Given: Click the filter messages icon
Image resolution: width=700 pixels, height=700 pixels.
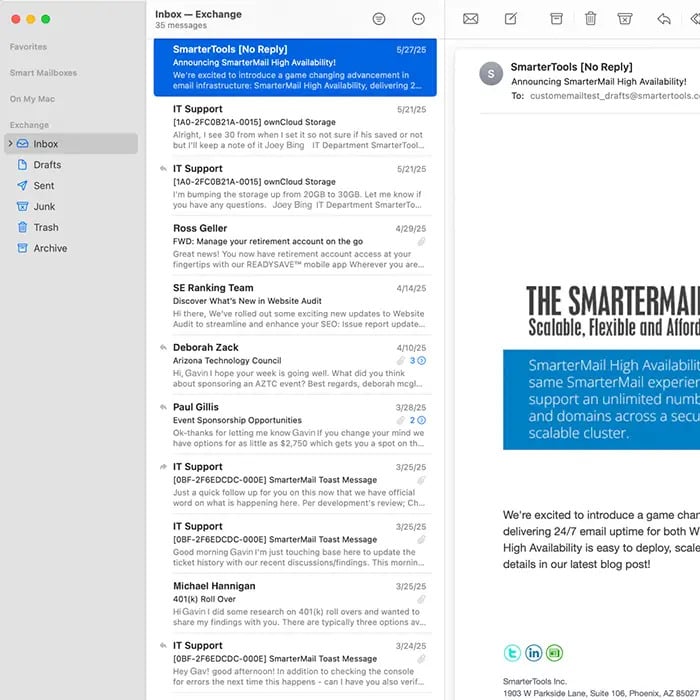Looking at the screenshot, I should point(379,19).
